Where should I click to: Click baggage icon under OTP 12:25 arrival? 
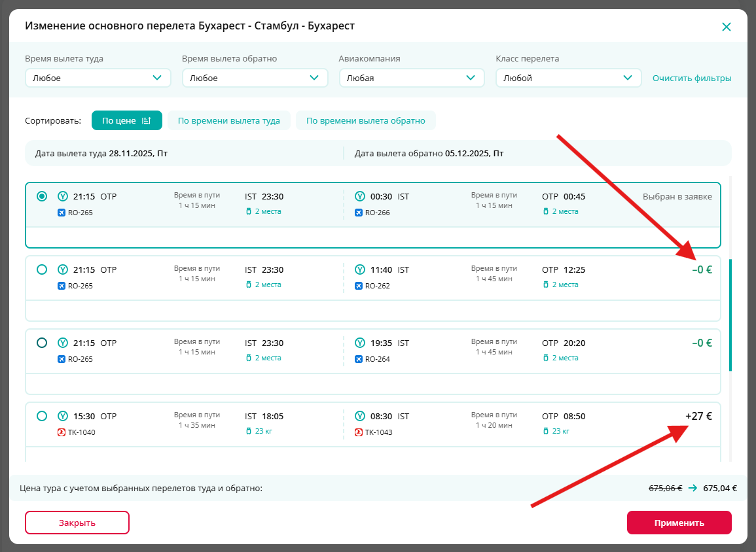(x=546, y=285)
